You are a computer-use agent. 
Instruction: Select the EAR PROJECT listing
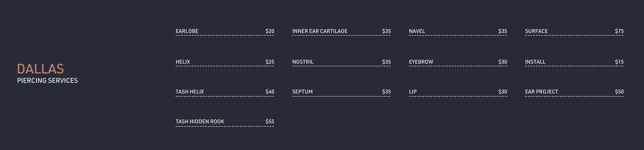click(541, 92)
